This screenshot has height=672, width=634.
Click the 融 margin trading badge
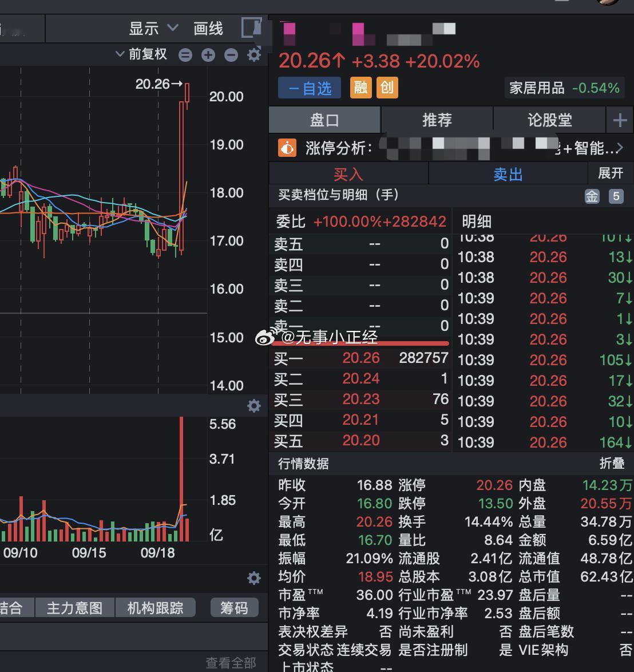[x=360, y=88]
